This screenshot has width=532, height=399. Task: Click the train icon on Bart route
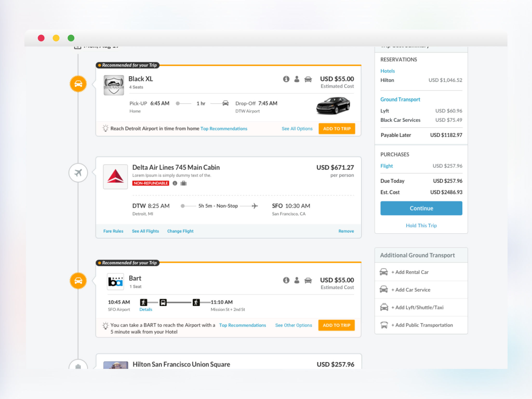click(163, 302)
